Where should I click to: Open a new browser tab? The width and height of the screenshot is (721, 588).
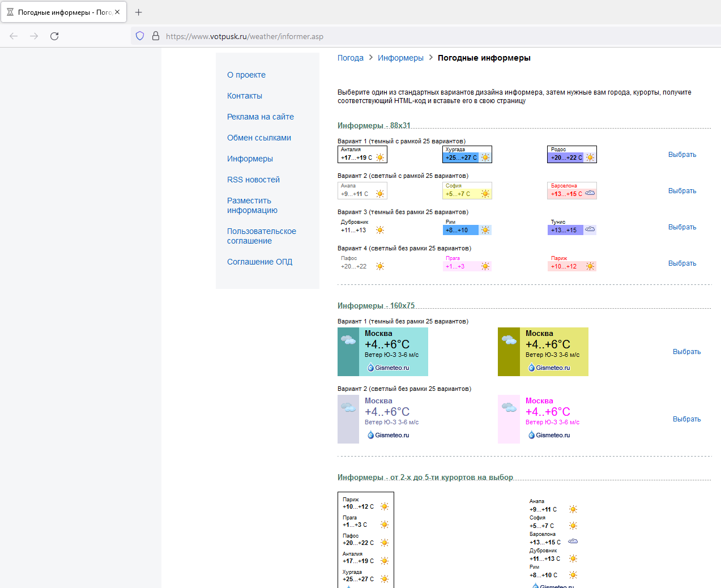coord(139,12)
